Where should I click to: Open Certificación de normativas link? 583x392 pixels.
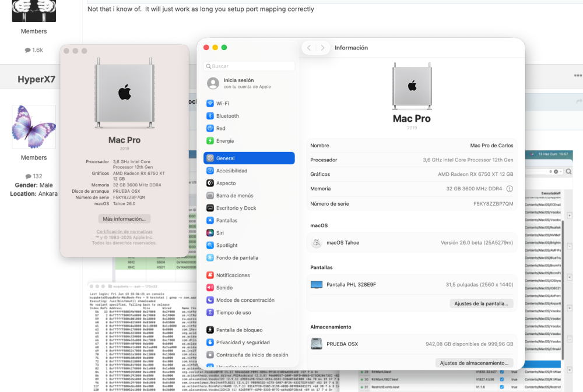(125, 232)
